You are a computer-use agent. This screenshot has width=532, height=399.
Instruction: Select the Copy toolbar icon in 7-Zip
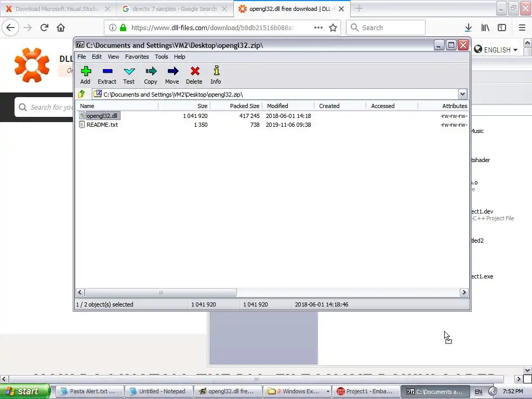pyautogui.click(x=151, y=75)
